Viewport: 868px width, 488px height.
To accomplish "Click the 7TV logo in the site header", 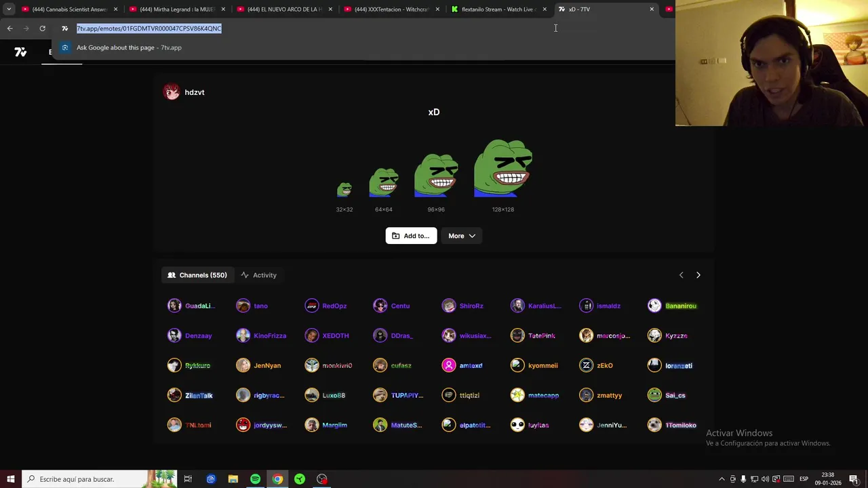I will [x=20, y=52].
